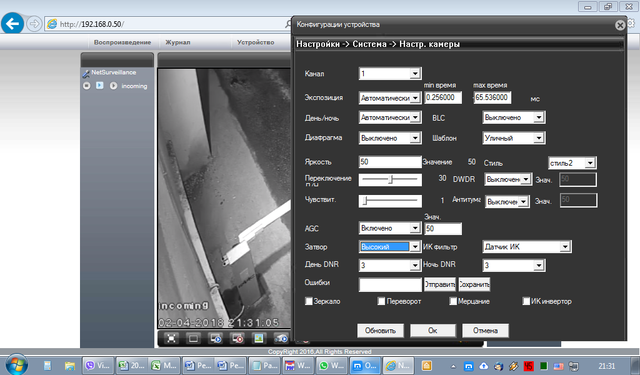
Task: Switch to Internet Explorer taskbar button
Action: [399, 366]
